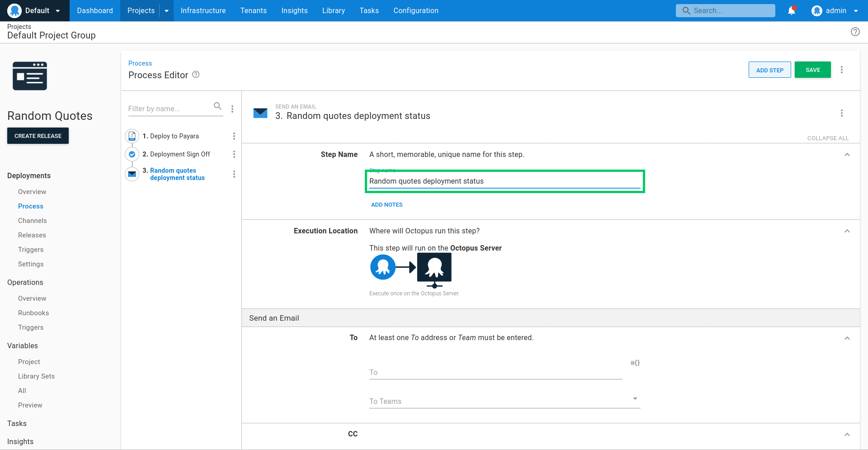Open Releases in sidebar
This screenshot has width=868, height=450.
coord(32,235)
